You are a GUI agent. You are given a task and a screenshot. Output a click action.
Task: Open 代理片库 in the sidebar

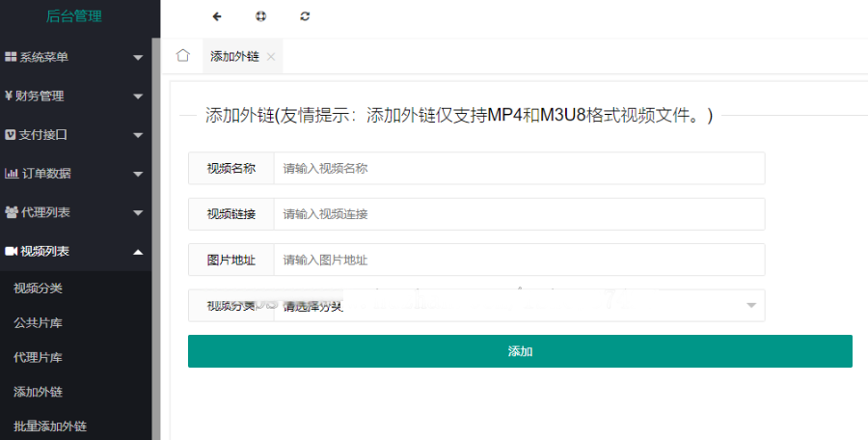pyautogui.click(x=39, y=358)
